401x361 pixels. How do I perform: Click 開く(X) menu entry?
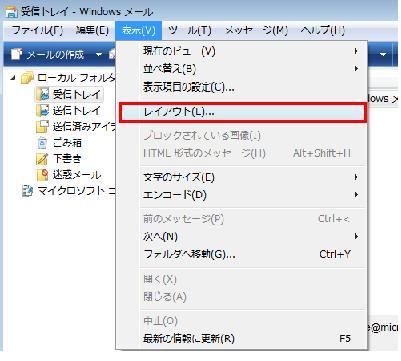(x=242, y=279)
